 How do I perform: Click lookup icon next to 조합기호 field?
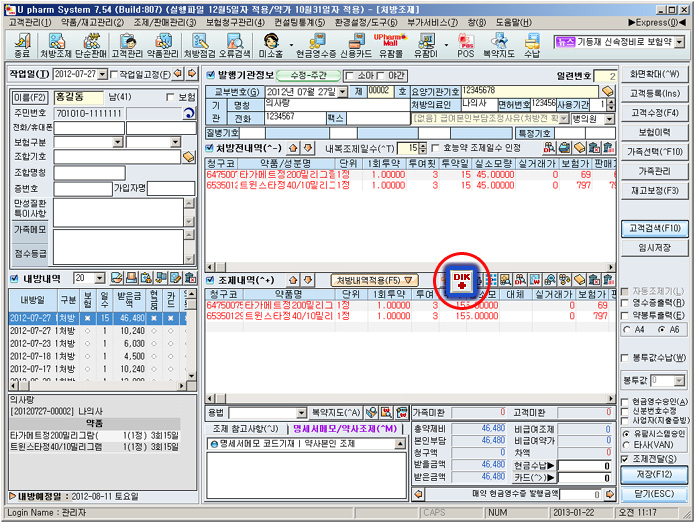coord(189,156)
